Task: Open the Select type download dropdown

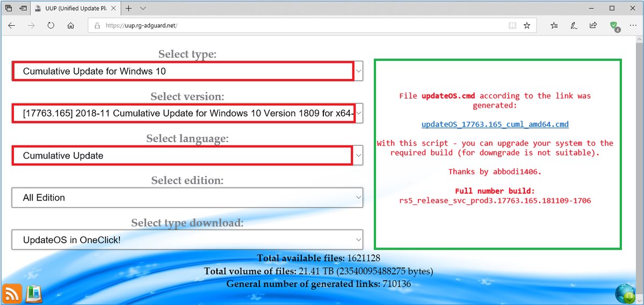Action: 187,239
